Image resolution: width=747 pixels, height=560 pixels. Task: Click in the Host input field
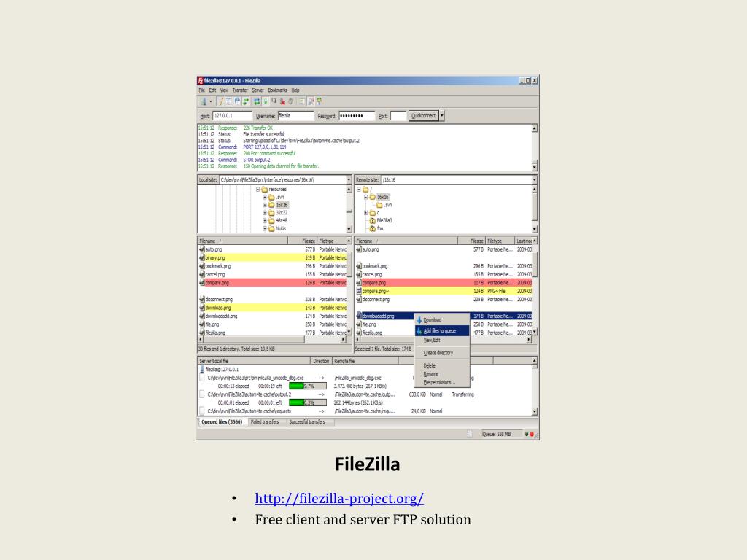tap(232, 116)
